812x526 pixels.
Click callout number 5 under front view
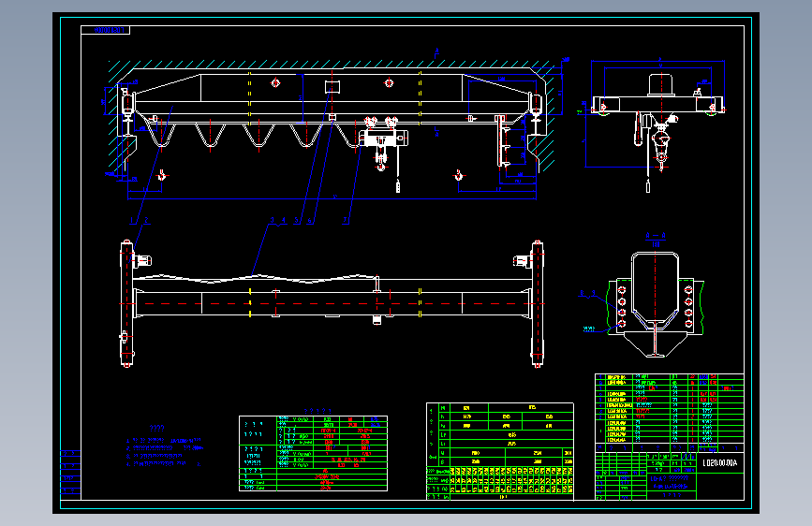click(x=297, y=220)
